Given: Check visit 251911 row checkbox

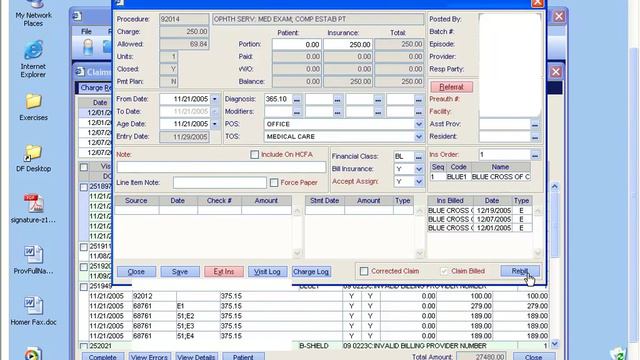Looking at the screenshot, I should click(84, 247).
